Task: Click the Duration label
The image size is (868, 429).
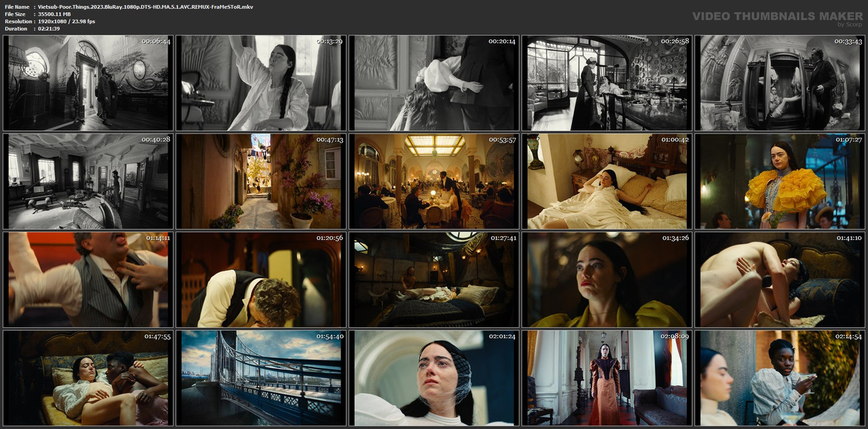Action: [x=15, y=29]
